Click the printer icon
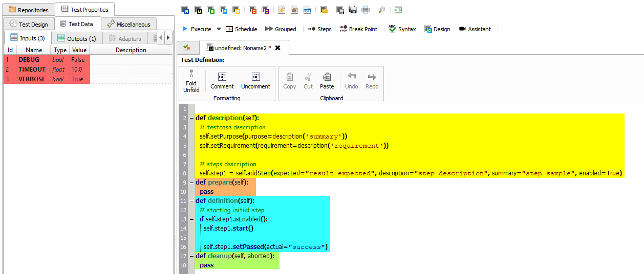The height and width of the screenshot is (274, 644). tap(366, 10)
